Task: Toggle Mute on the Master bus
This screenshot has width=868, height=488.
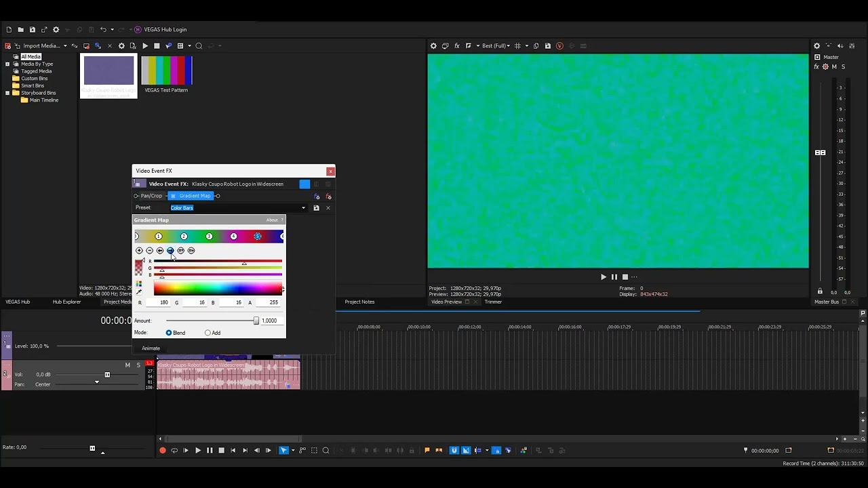Action: click(834, 67)
